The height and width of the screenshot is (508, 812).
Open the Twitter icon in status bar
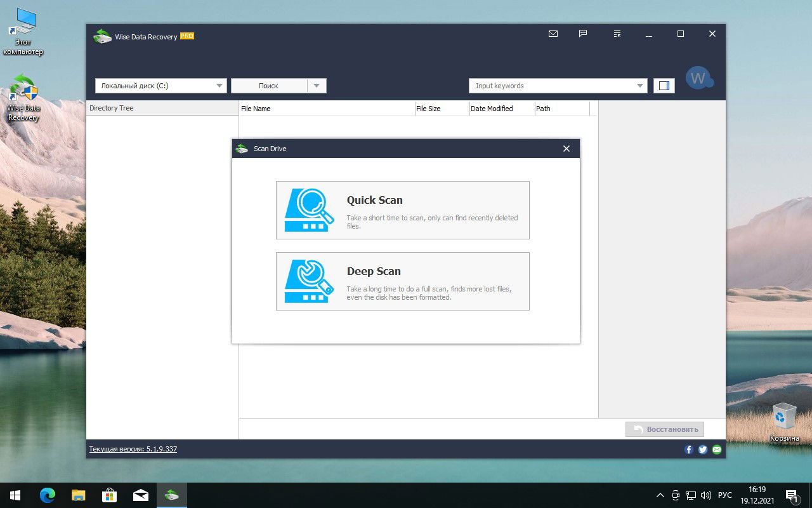(x=703, y=449)
